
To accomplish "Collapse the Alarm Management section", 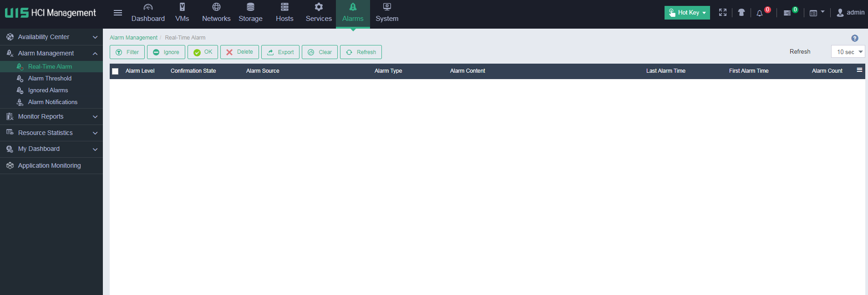I will [x=51, y=53].
